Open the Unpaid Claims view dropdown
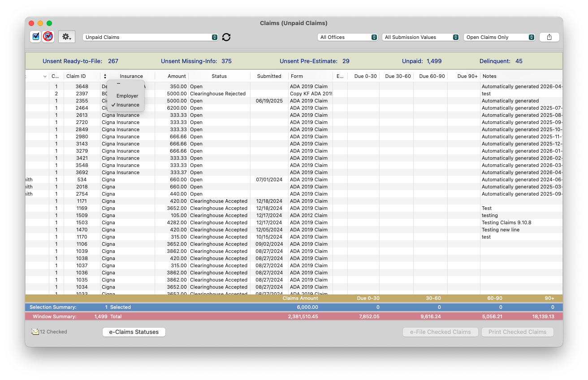Image resolution: width=588 pixels, height=380 pixels. coord(150,37)
